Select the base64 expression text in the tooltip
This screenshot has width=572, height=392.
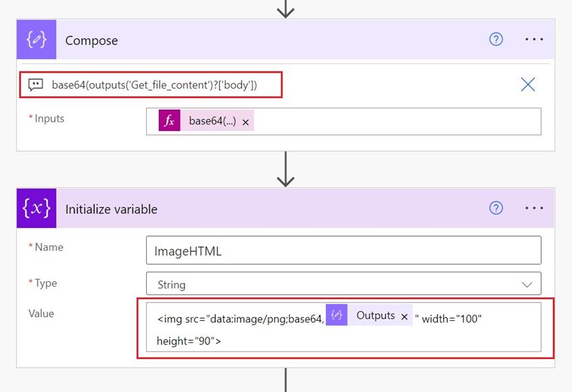pyautogui.click(x=155, y=84)
